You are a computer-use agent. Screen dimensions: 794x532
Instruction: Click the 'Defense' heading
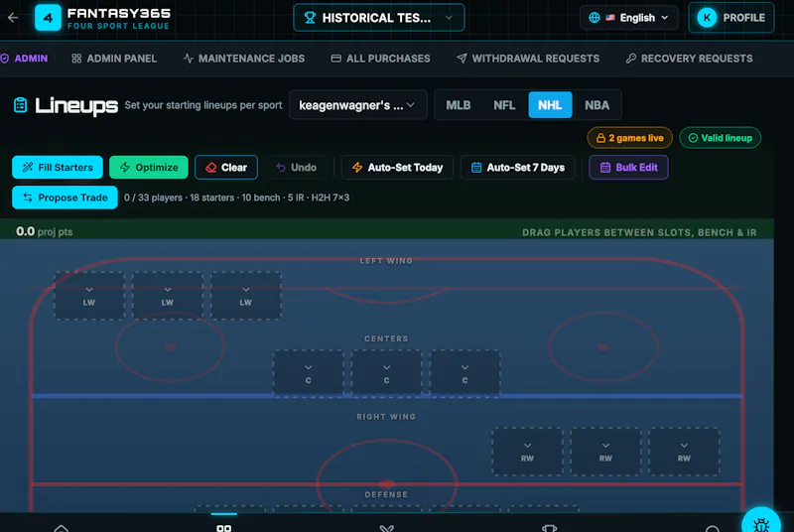(386, 494)
